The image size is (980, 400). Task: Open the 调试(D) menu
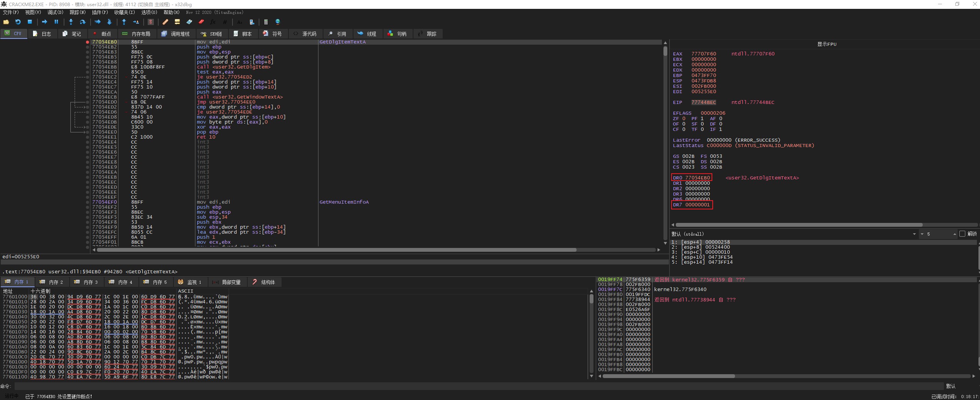point(55,12)
